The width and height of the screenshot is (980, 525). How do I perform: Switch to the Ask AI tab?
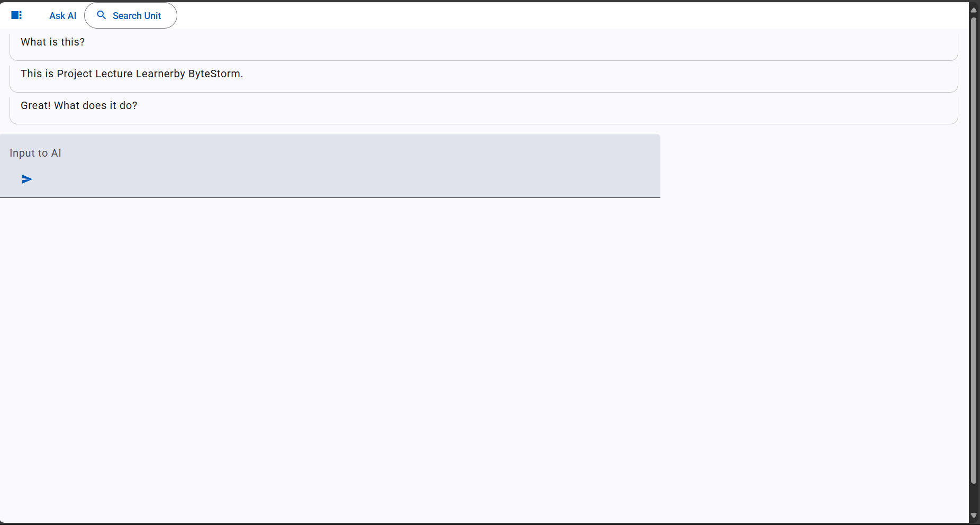coord(62,16)
